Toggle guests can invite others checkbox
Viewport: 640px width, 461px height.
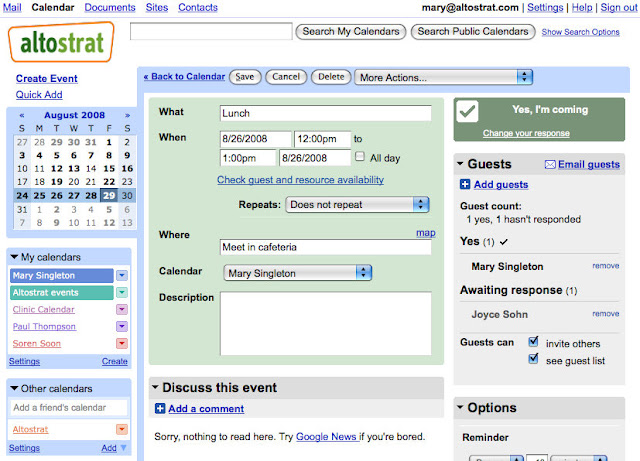[x=533, y=341]
